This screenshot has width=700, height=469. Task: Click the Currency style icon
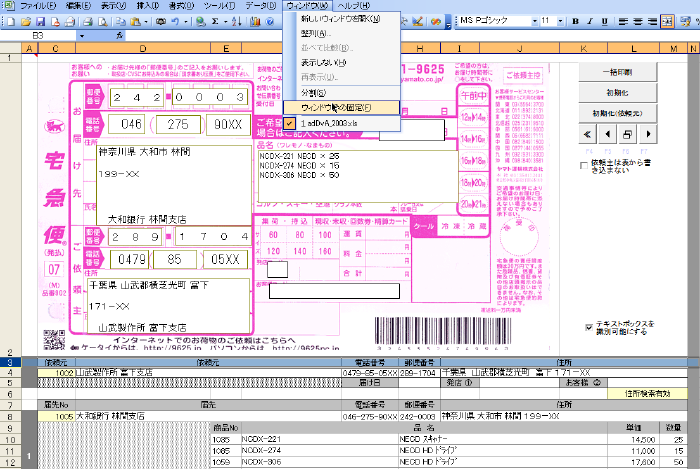(x=685, y=21)
